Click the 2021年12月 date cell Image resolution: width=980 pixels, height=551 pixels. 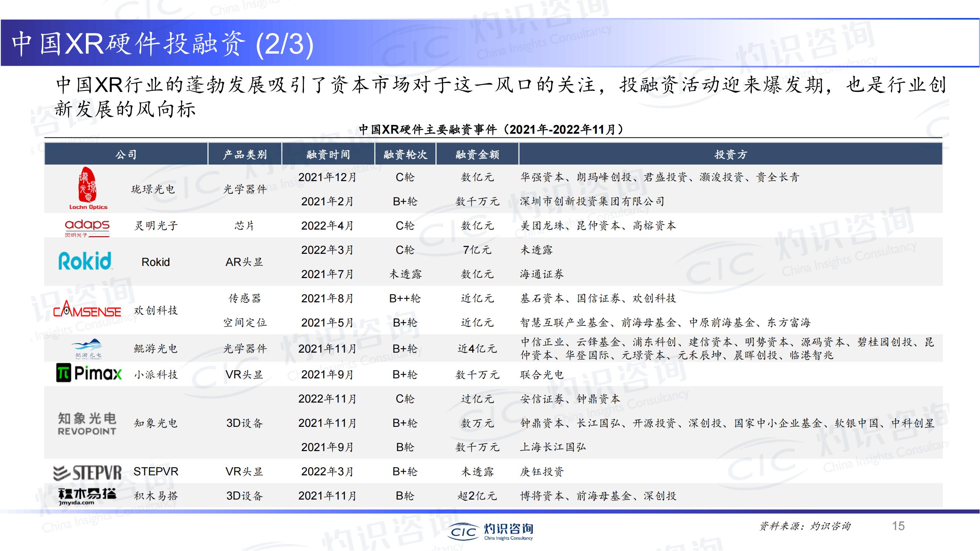(327, 177)
